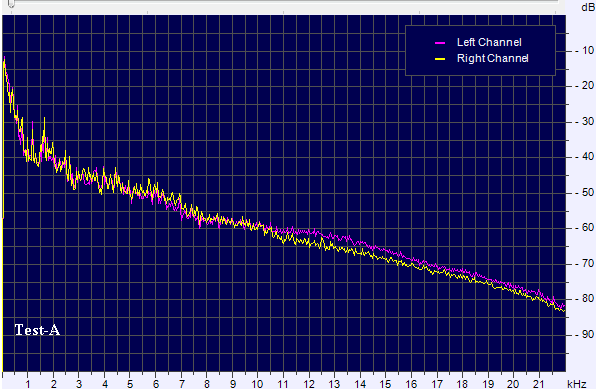The width and height of the screenshot is (596, 389).
Task: Click the "12" kHz frequency axis label
Action: tap(309, 384)
